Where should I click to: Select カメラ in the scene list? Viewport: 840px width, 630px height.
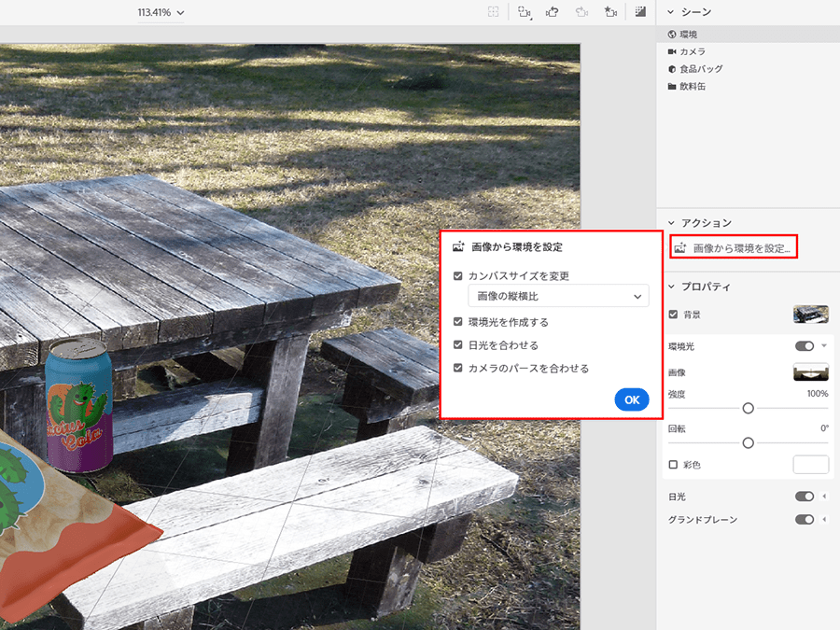[x=748, y=51]
